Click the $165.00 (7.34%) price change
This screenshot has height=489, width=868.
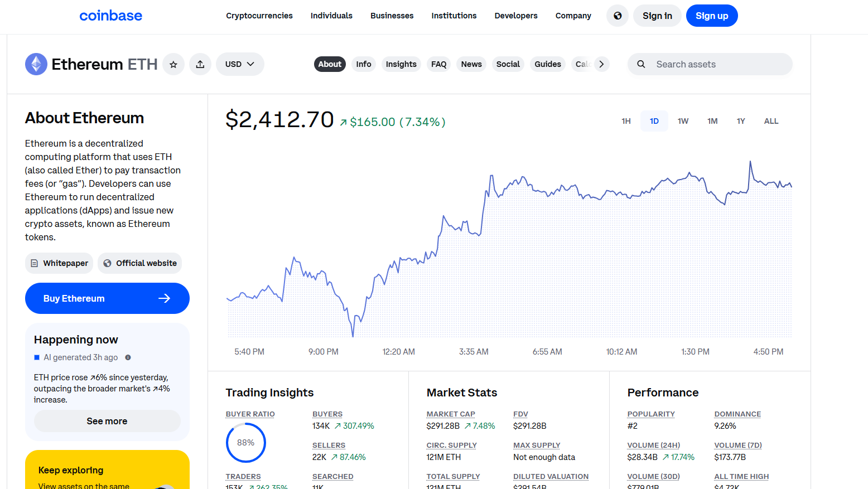tap(393, 122)
